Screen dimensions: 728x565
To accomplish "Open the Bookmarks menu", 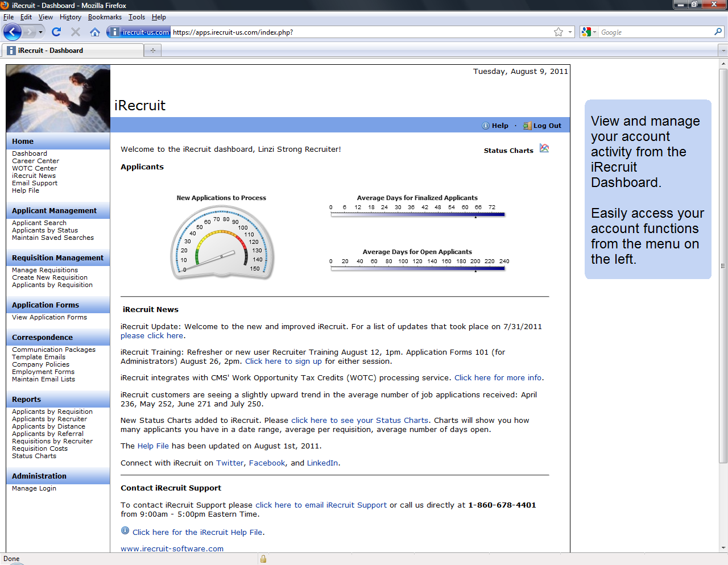I will click(105, 17).
